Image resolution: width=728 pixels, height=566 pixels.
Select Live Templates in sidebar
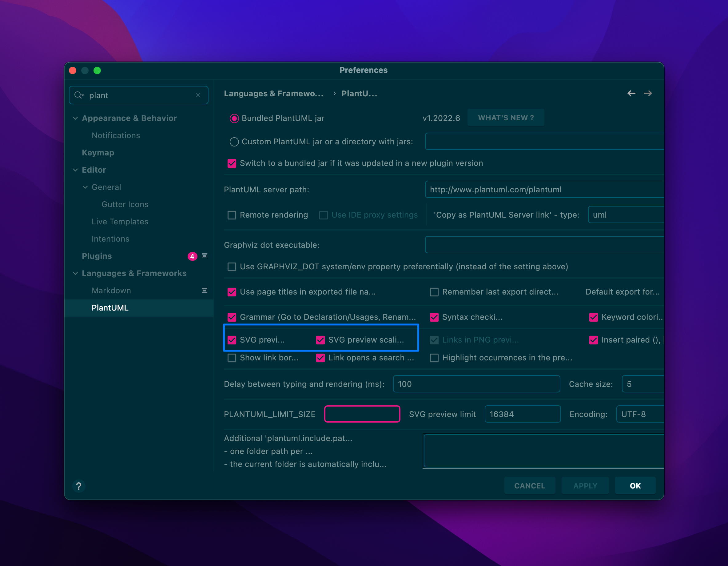(x=120, y=222)
